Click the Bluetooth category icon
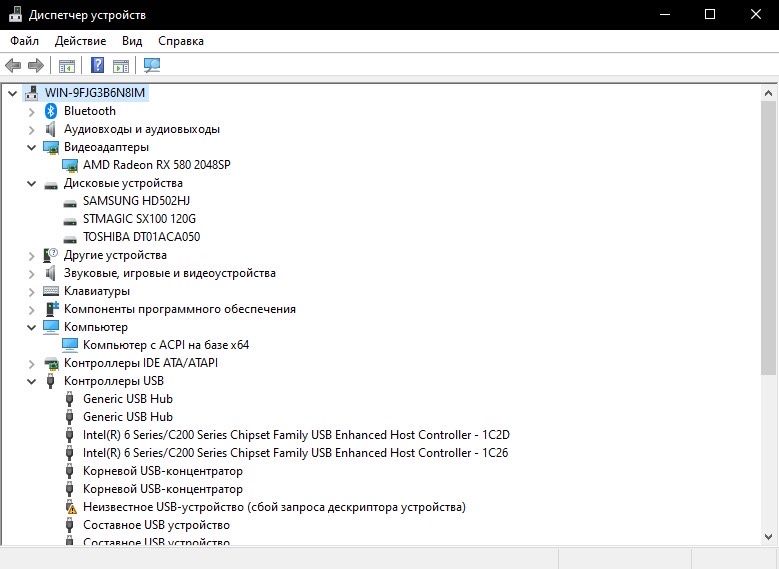The height and width of the screenshot is (569, 779). point(51,111)
